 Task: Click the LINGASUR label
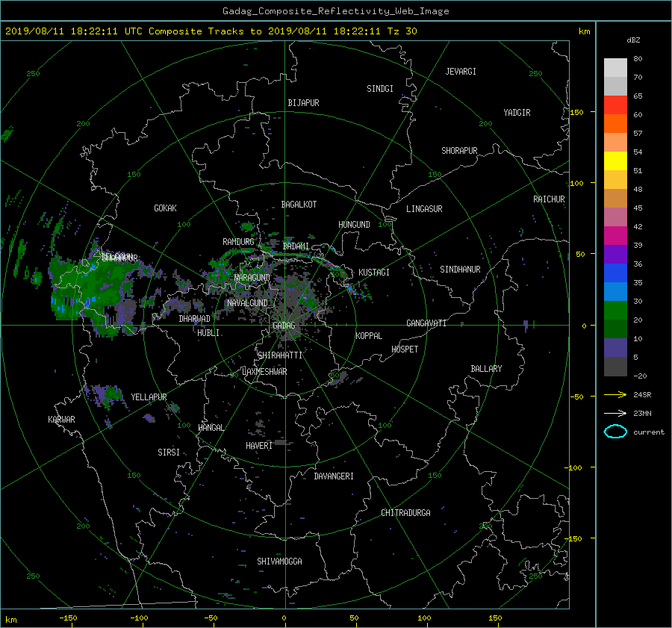[424, 209]
